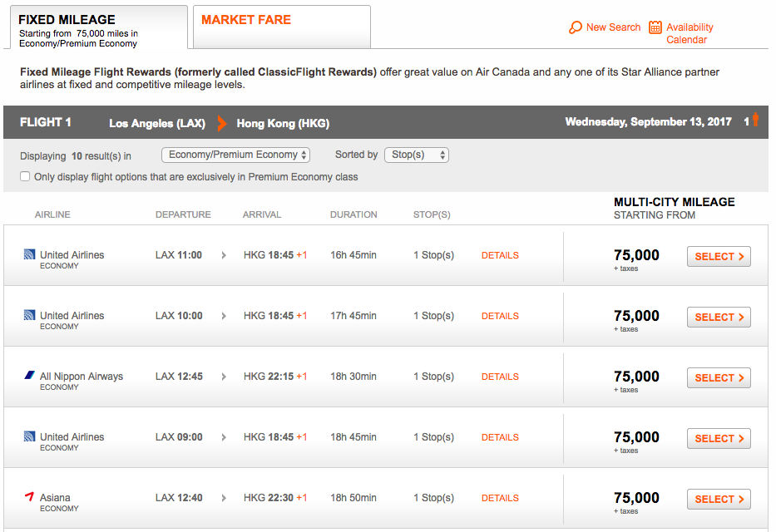Click the orange arrow between LAX and HKG

[222, 123]
